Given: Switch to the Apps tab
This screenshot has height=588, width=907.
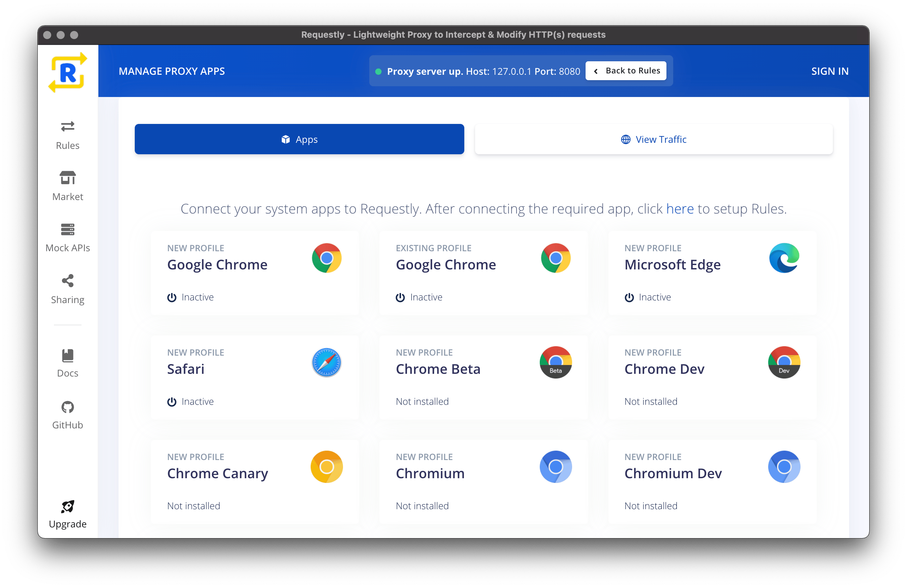Looking at the screenshot, I should (x=299, y=139).
